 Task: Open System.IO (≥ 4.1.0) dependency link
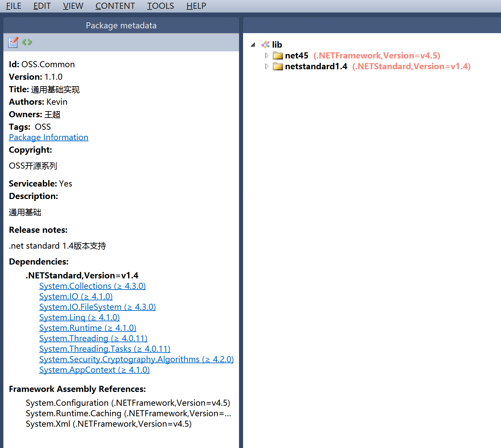(76, 297)
